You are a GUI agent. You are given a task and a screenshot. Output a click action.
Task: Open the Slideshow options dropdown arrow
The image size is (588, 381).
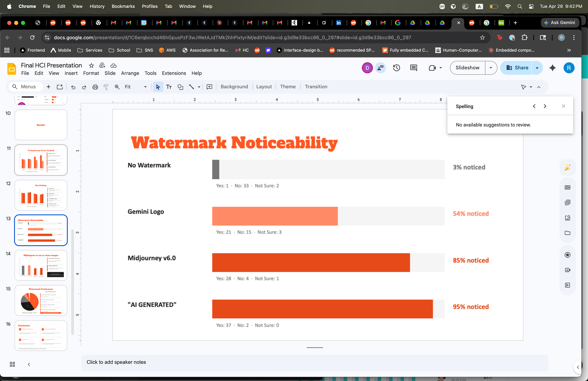[x=491, y=68]
